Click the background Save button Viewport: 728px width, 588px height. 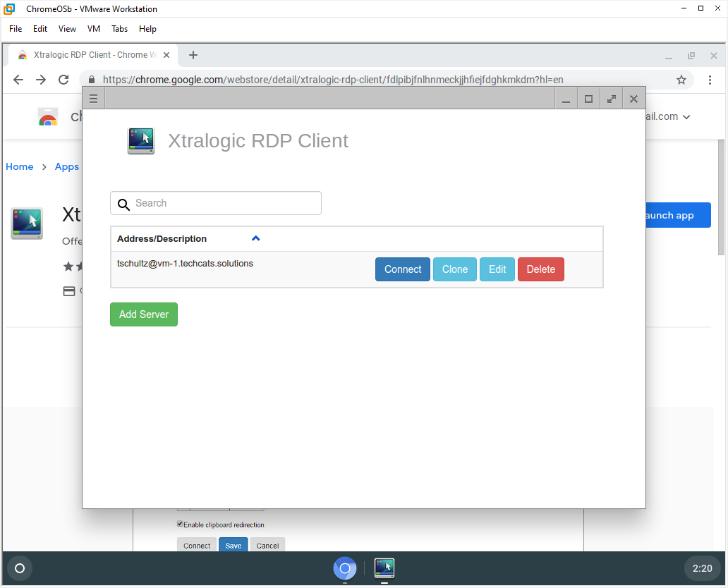(x=233, y=545)
